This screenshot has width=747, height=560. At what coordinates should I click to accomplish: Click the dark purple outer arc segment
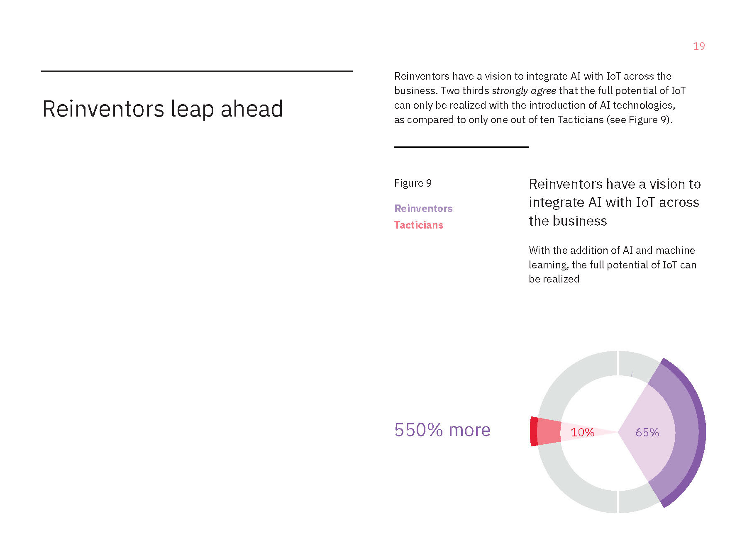[702, 432]
